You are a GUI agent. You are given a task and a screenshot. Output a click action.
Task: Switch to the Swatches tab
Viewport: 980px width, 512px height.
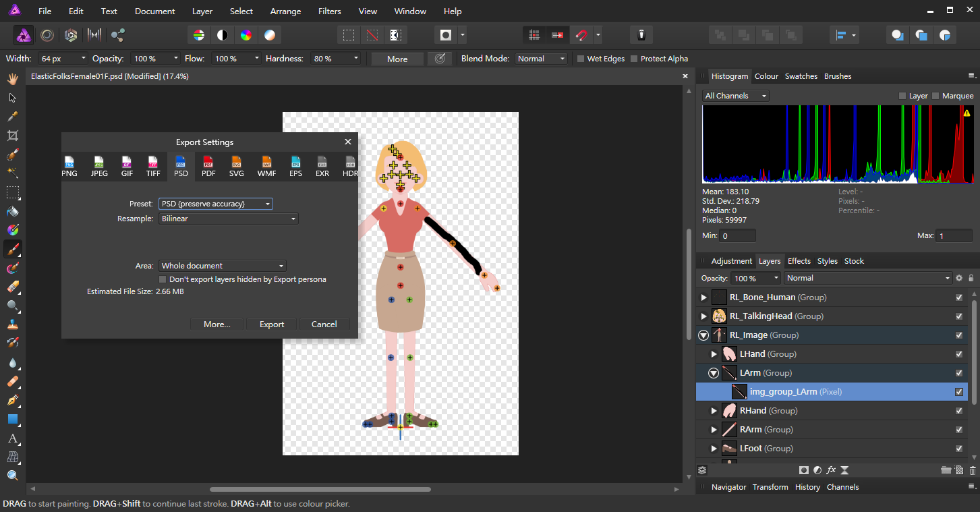pos(801,76)
